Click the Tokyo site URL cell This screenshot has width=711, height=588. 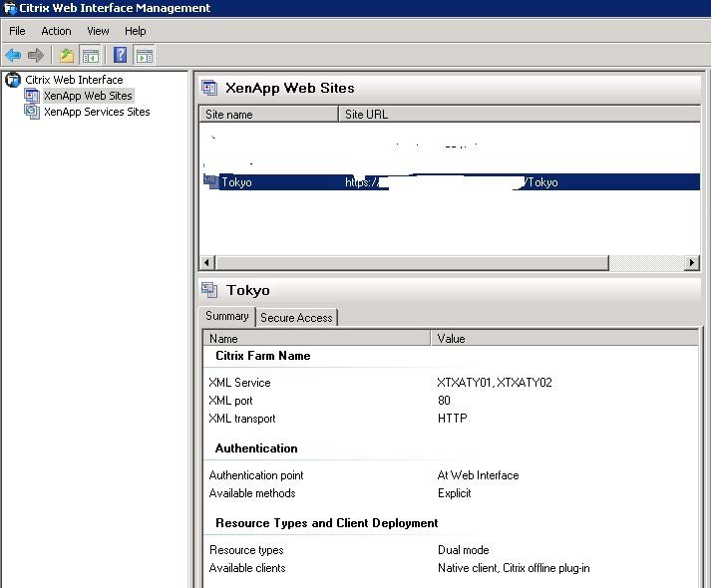(x=451, y=182)
